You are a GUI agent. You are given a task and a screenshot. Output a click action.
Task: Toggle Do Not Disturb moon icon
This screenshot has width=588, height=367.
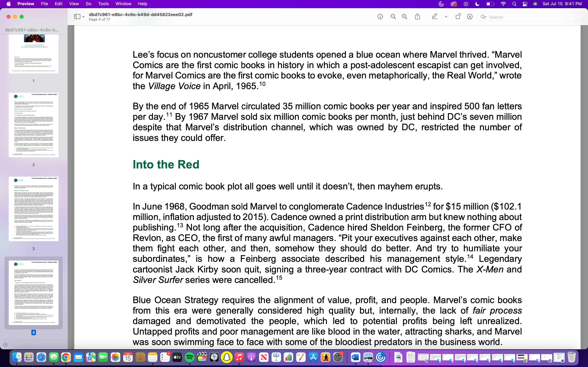click(477, 4)
